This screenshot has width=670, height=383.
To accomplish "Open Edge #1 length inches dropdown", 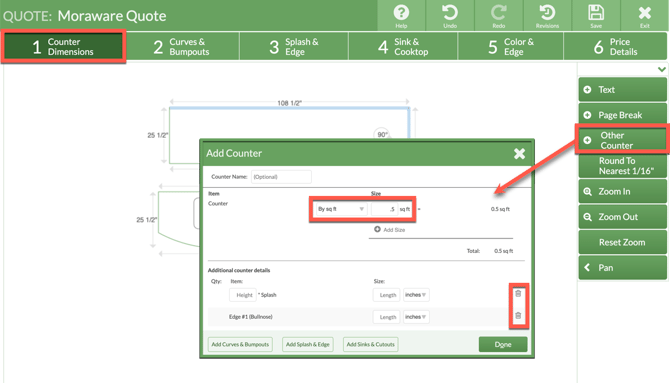I will (416, 317).
